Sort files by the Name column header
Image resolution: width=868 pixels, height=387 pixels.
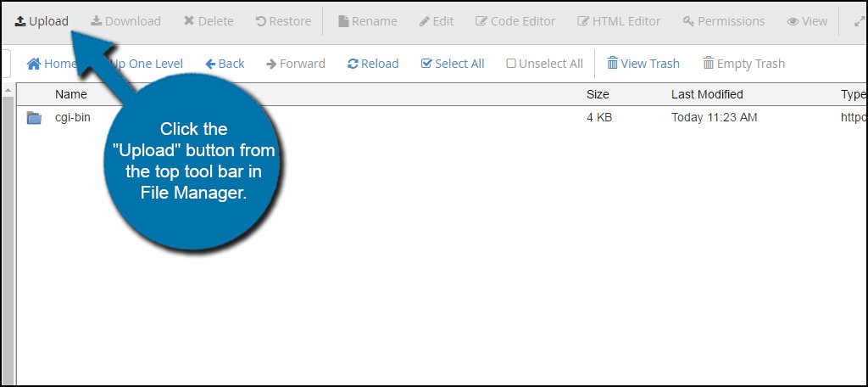tap(71, 94)
